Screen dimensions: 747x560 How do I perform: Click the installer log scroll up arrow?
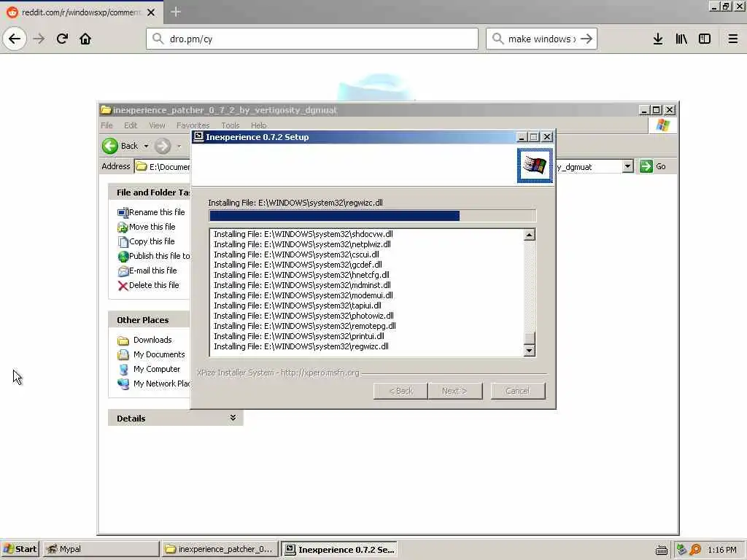[x=529, y=235]
